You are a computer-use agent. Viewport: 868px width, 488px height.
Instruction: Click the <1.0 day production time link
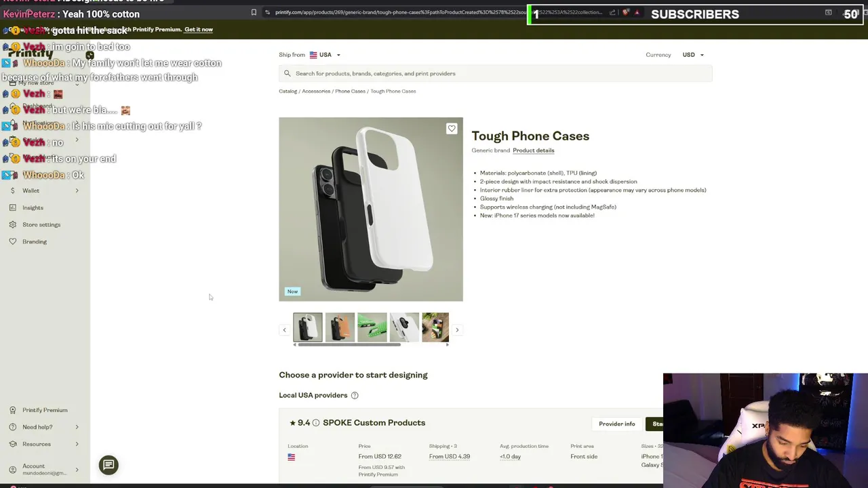(510, 456)
